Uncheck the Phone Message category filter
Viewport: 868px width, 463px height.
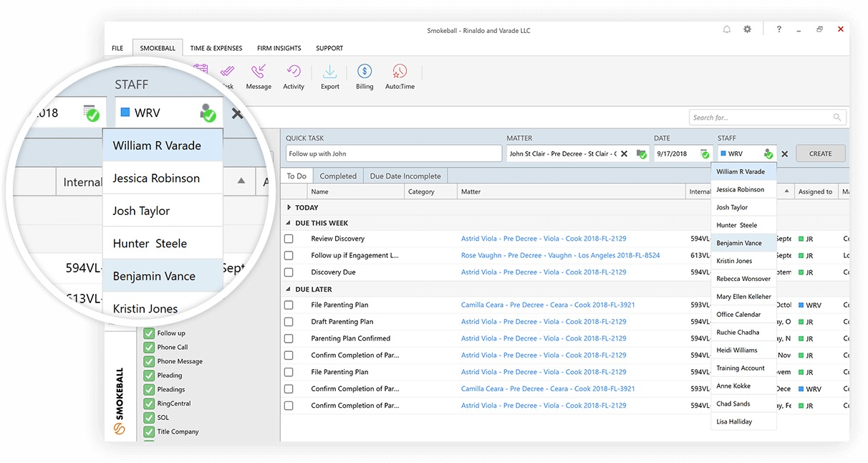[x=149, y=361]
